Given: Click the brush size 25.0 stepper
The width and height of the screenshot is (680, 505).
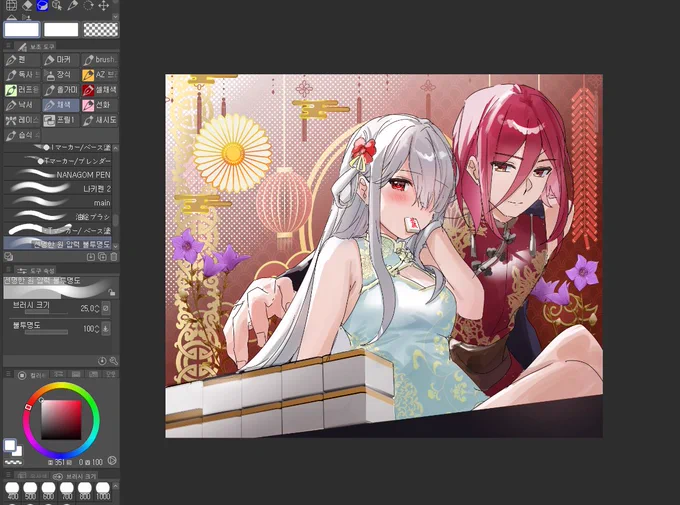Looking at the screenshot, I should [x=97, y=308].
